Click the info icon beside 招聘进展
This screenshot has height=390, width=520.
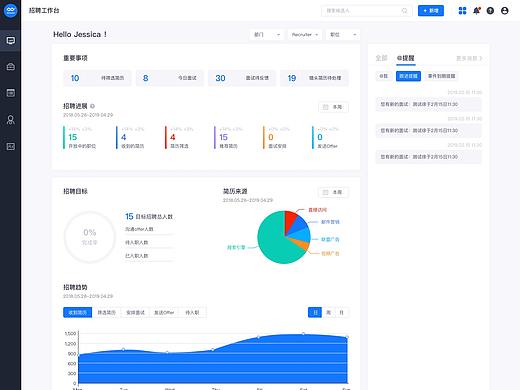pos(92,106)
